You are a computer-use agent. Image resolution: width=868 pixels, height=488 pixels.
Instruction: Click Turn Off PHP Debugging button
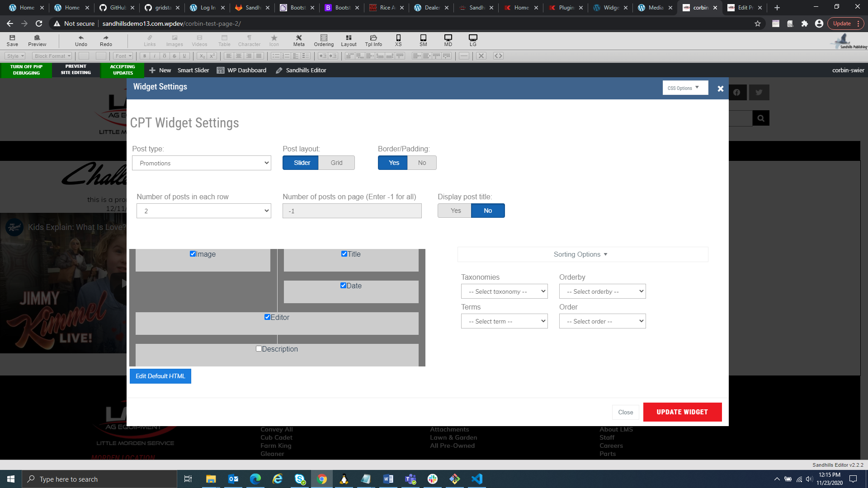[26, 70]
